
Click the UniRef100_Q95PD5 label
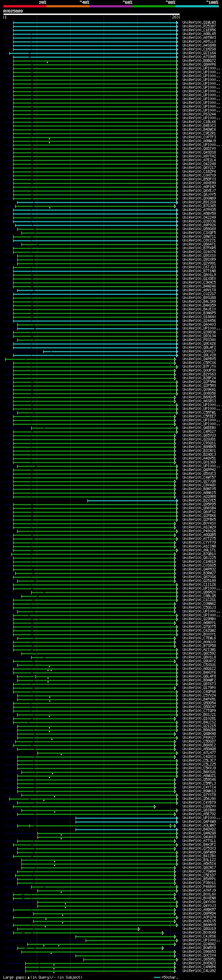click(199, 504)
